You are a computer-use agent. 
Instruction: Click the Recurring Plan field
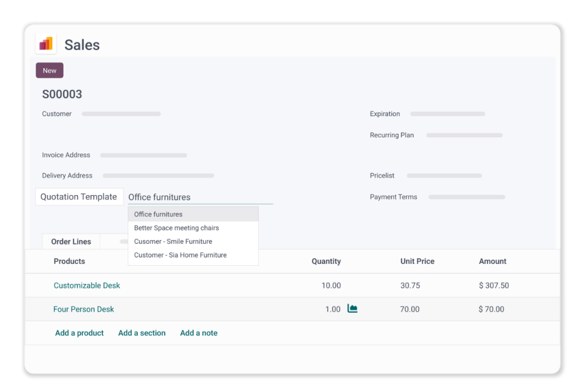point(464,135)
